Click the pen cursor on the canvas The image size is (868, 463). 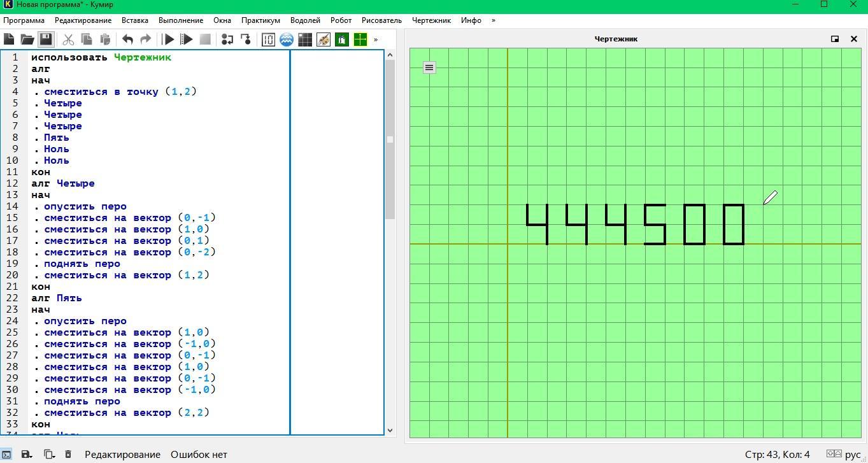[x=771, y=198]
